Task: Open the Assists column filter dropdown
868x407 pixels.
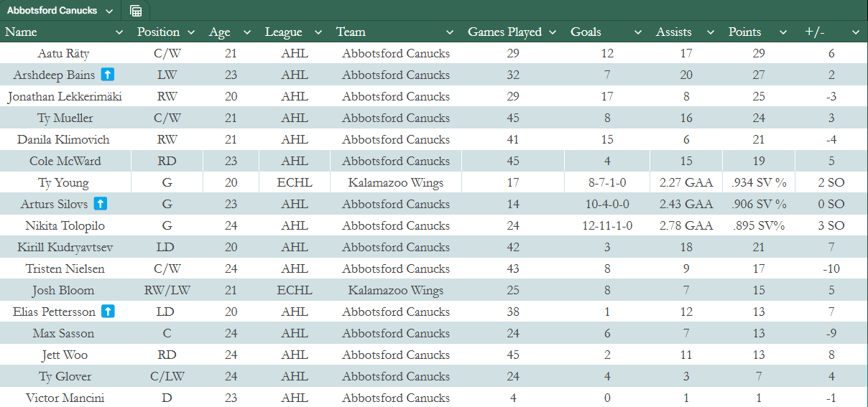Action: [711, 32]
